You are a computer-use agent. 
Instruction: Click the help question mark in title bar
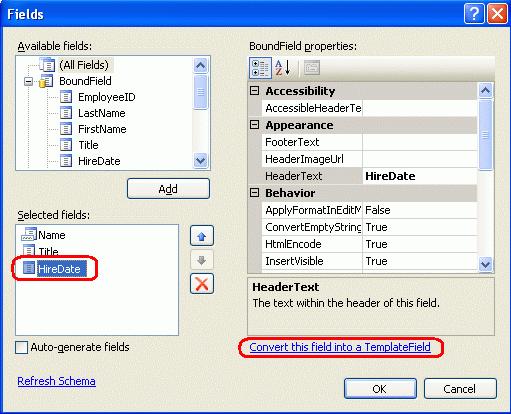tap(474, 14)
